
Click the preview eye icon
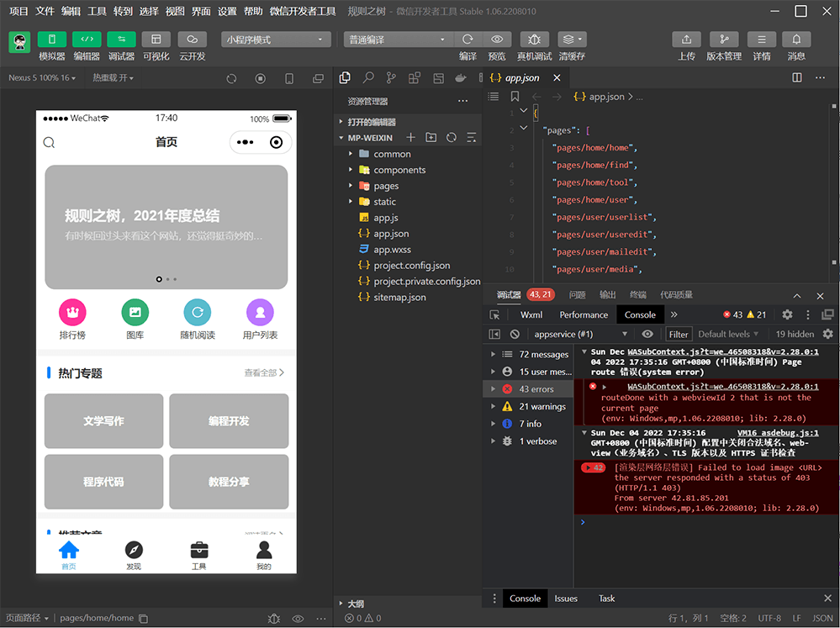pos(497,40)
